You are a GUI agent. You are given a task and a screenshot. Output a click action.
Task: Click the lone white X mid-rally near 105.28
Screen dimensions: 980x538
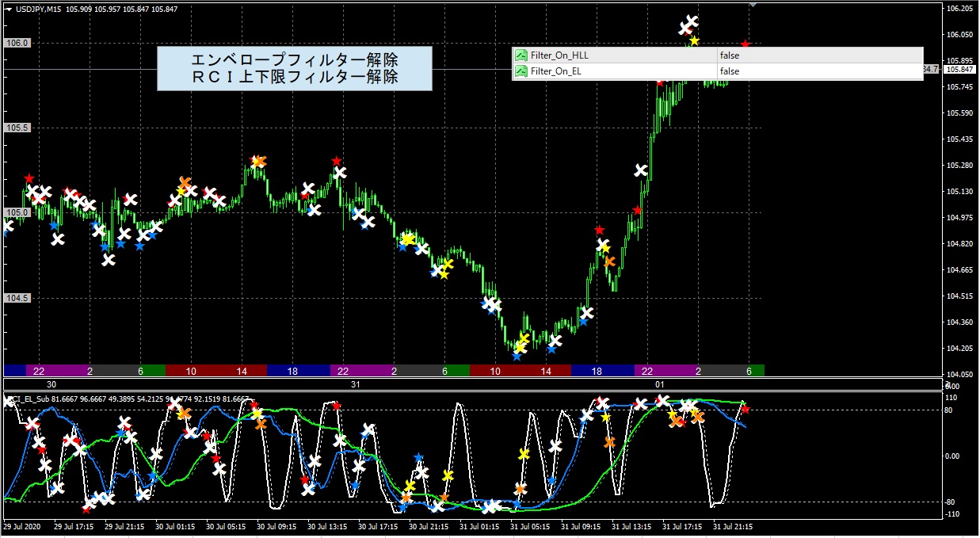[641, 170]
